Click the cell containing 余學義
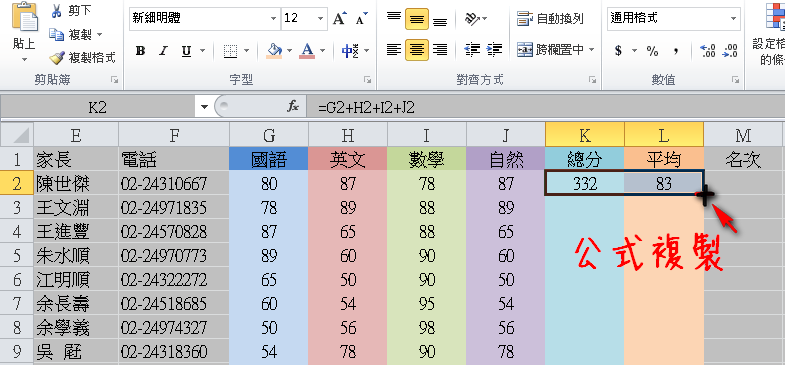Screen dimensions: 785x365 [76, 327]
